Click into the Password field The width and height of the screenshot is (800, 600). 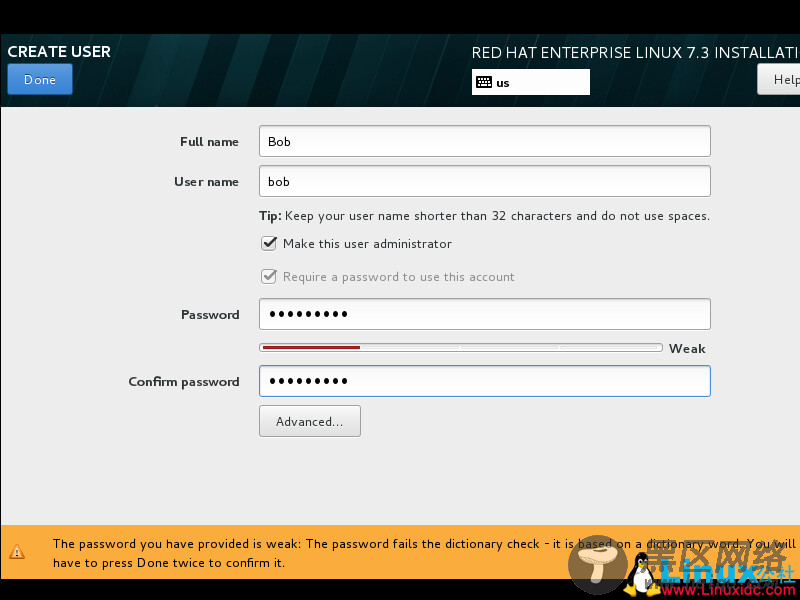[x=485, y=314]
